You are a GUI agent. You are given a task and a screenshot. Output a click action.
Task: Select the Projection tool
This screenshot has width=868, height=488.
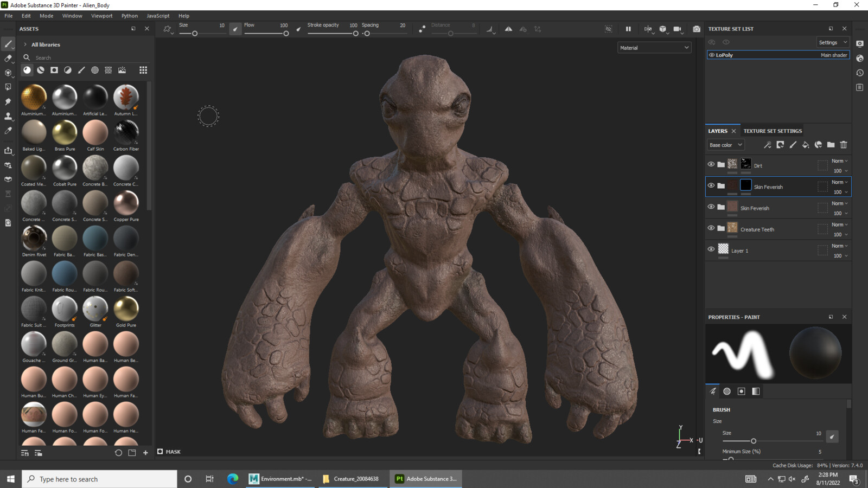tap(8, 73)
